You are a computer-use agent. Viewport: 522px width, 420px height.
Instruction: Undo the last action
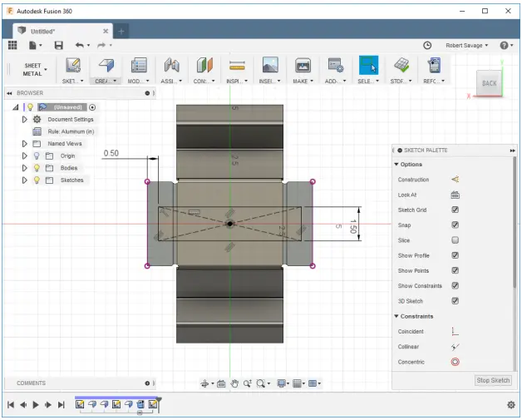coord(80,45)
